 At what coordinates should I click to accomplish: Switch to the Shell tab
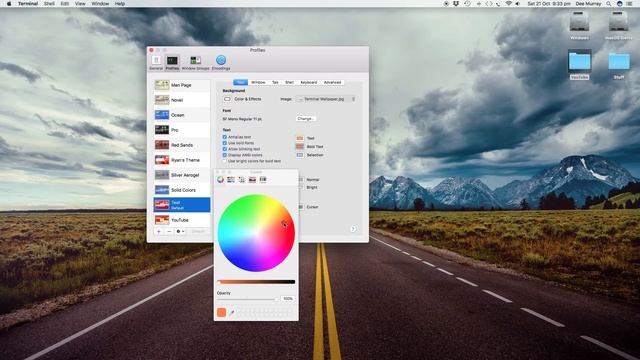[x=289, y=82]
